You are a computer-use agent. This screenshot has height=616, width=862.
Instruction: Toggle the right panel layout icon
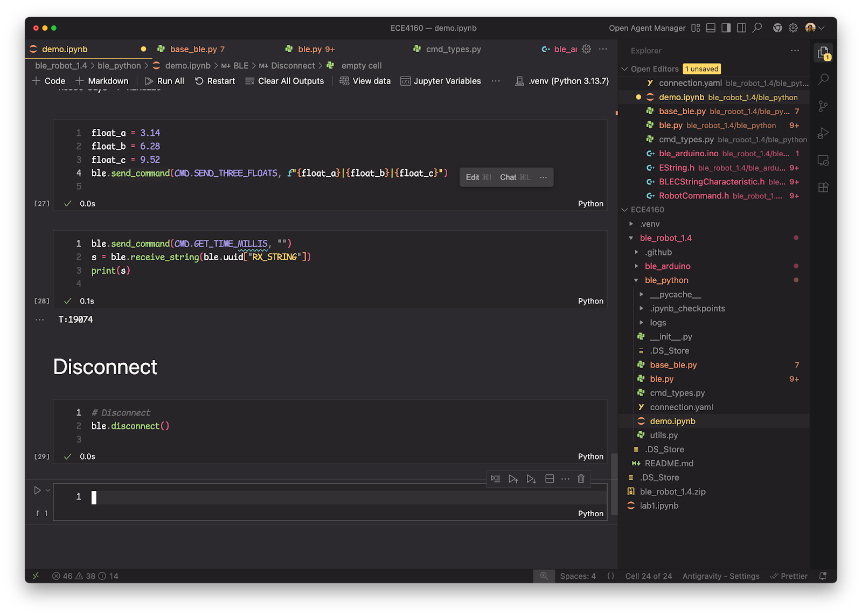click(726, 27)
